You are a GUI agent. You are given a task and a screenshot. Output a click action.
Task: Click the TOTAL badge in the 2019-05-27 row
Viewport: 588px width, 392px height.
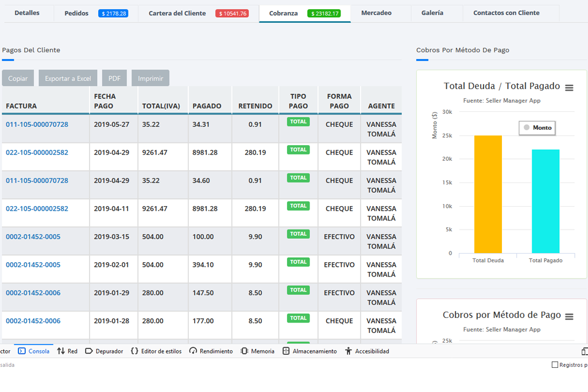tap(298, 122)
